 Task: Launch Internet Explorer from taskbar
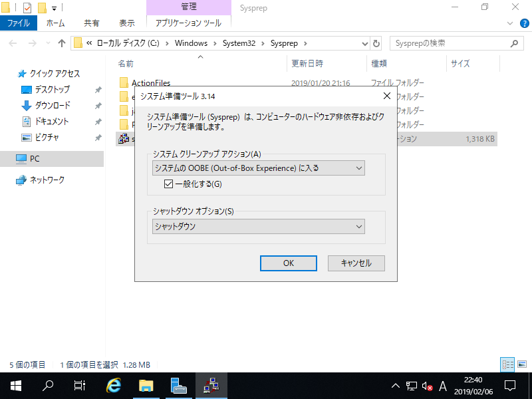[x=114, y=386]
